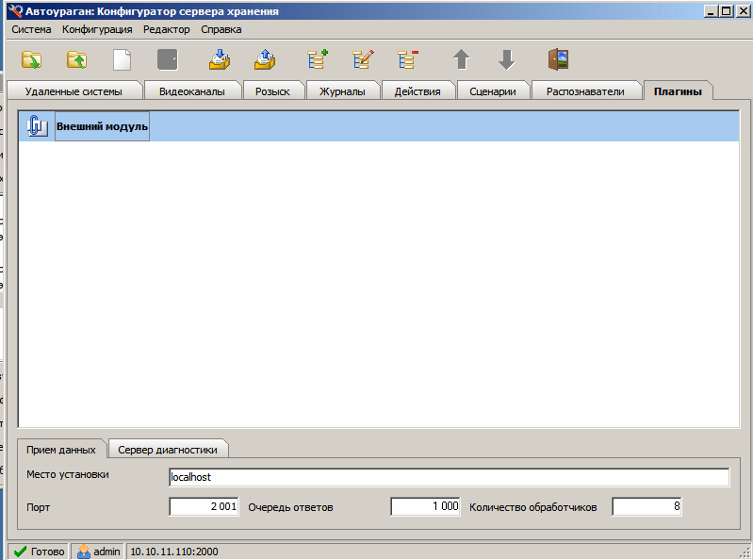Image resolution: width=753 pixels, height=560 pixels.
Task: Click the remove list item icon with minus
Action: tap(408, 60)
